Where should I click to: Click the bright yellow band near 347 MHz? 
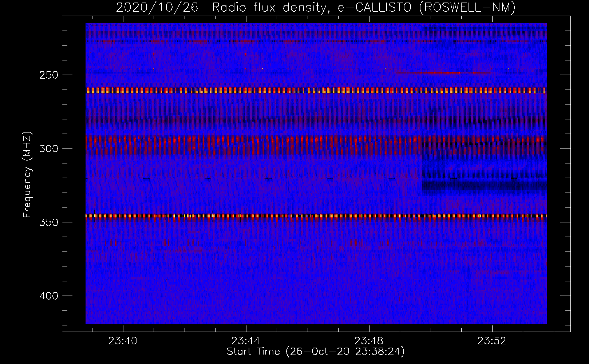click(316, 216)
